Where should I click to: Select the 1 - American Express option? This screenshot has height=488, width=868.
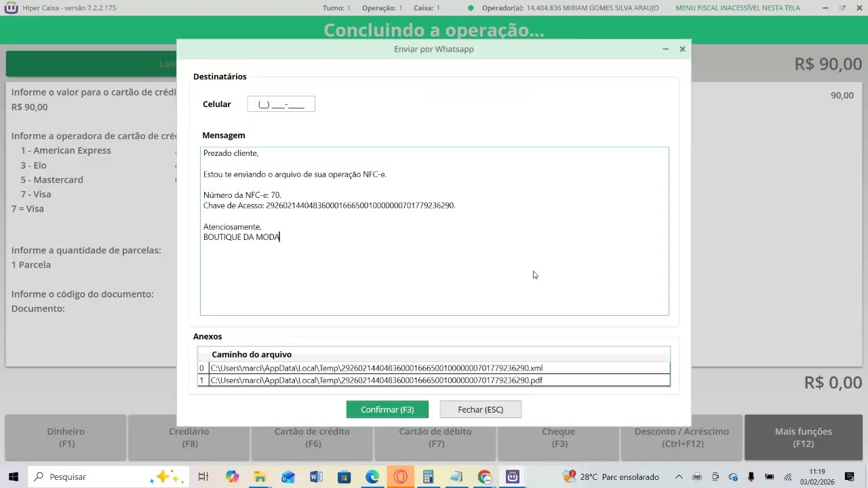[66, 150]
